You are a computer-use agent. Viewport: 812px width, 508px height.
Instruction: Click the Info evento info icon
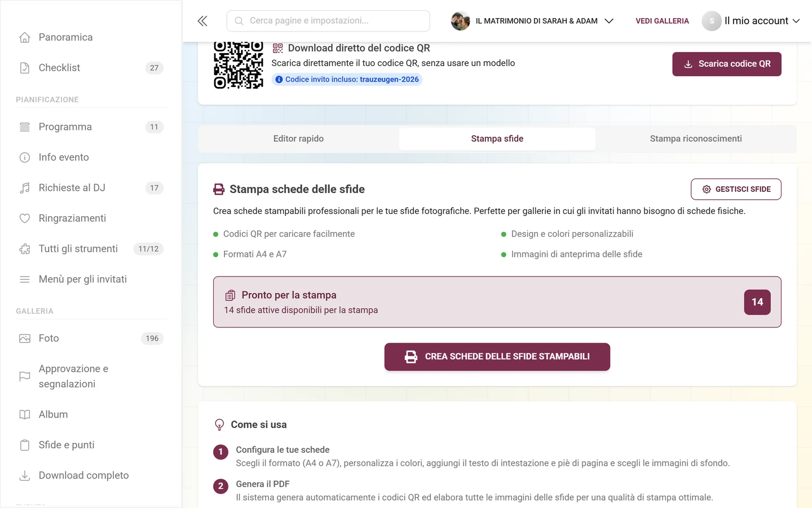(25, 157)
